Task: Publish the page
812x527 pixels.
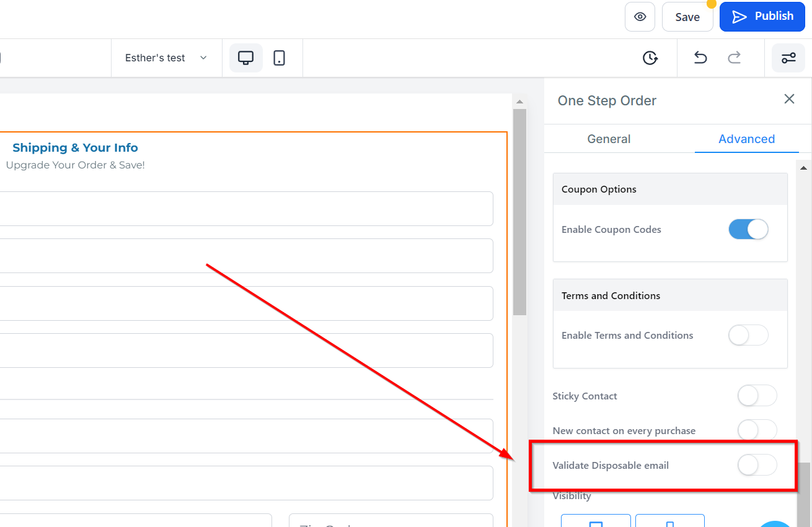Action: pos(762,17)
